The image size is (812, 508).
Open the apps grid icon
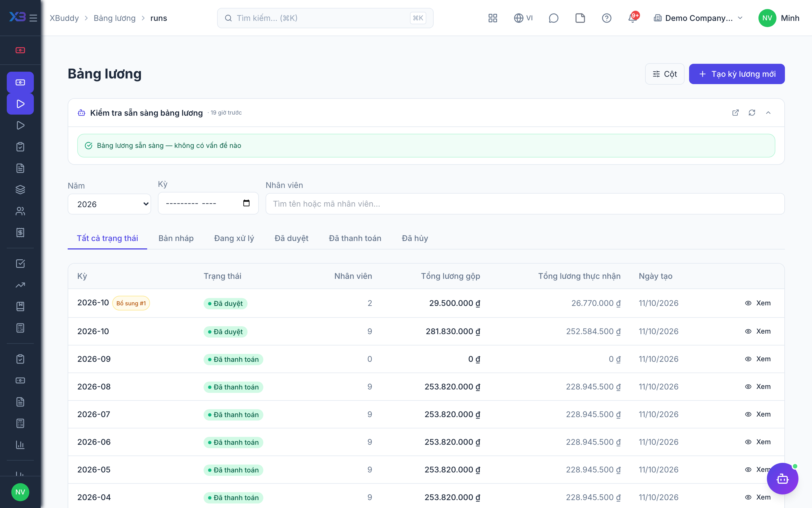(x=493, y=18)
